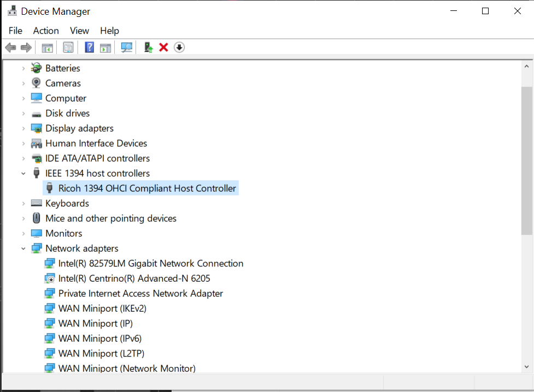Select WAN Miniport (Network Monitor)
Image resolution: width=534 pixels, height=392 pixels.
[127, 368]
